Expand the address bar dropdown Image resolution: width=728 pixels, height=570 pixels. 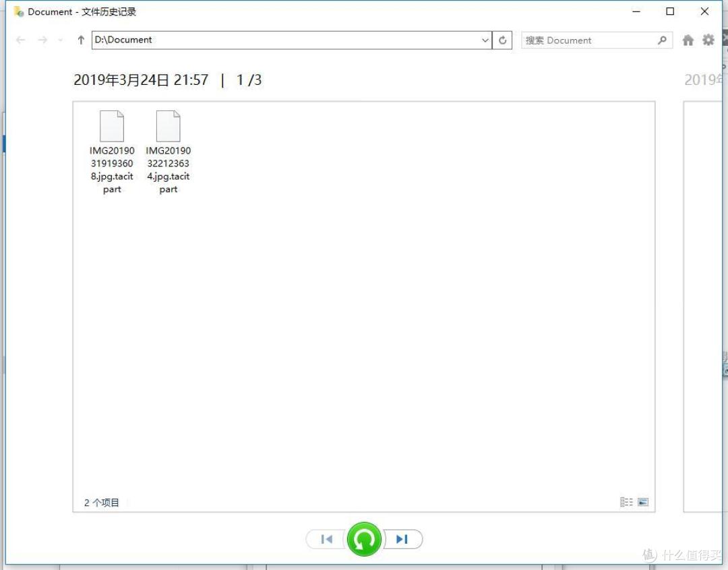point(485,40)
